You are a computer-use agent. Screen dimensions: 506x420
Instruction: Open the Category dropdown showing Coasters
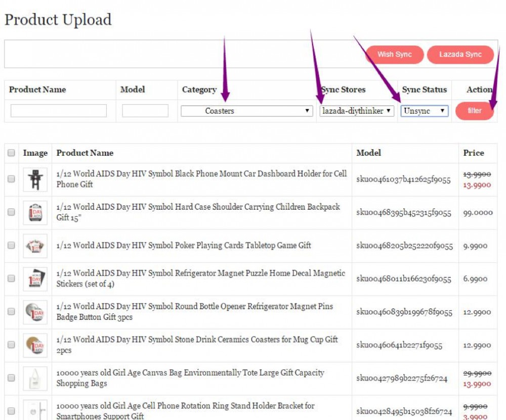point(247,111)
